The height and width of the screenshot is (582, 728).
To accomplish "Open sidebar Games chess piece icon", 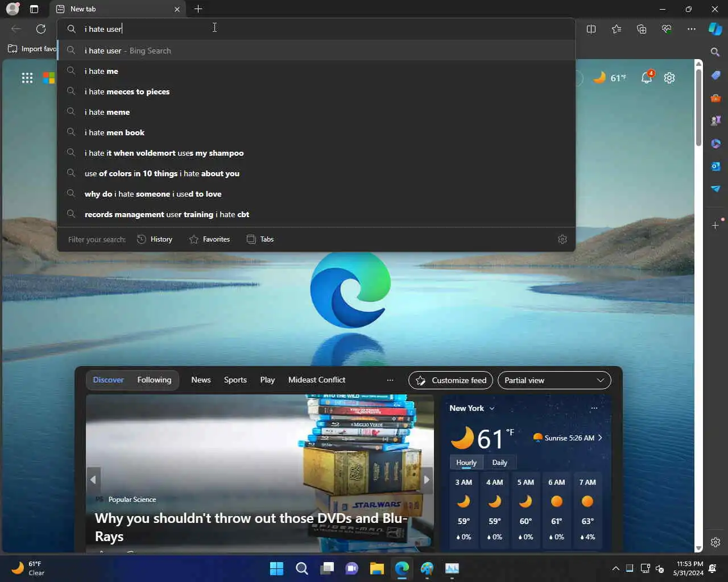I will [715, 120].
